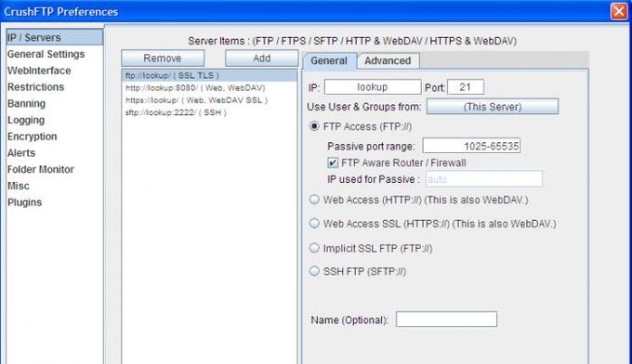The image size is (632, 364).
Task: Click the Name (Optional) text field
Action: point(447,319)
